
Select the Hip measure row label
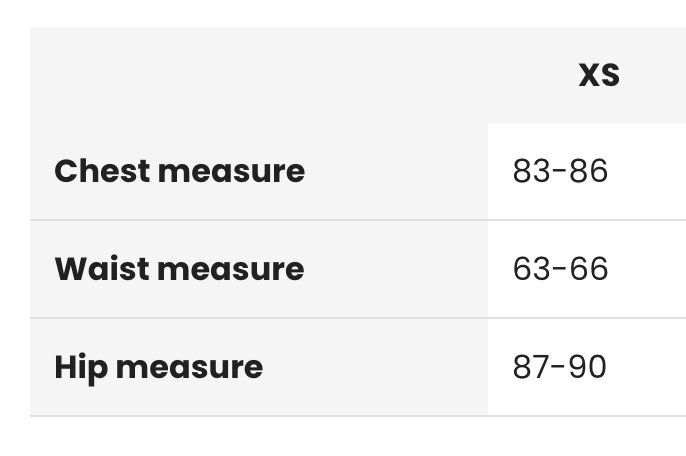click(158, 368)
